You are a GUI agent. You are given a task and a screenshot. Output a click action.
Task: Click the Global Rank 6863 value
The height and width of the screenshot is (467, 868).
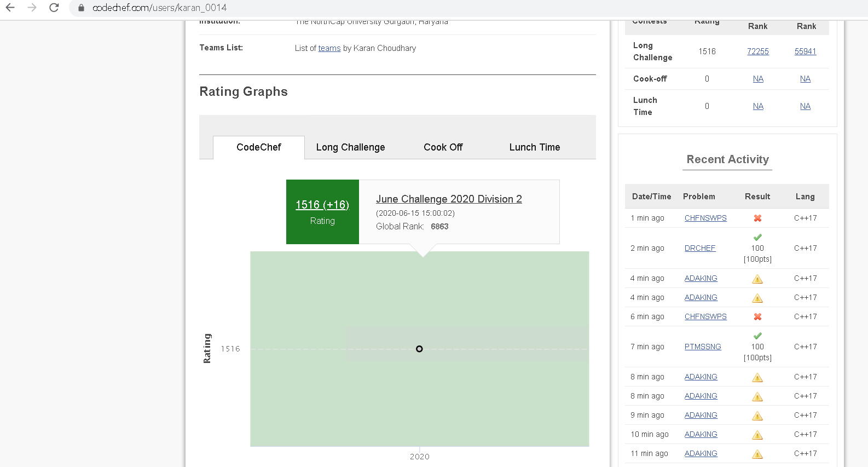click(x=439, y=227)
